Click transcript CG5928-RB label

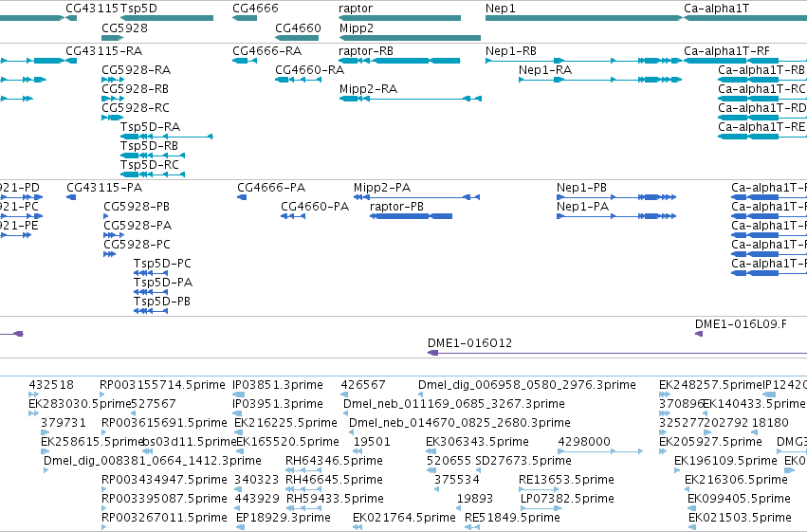pyautogui.click(x=136, y=89)
